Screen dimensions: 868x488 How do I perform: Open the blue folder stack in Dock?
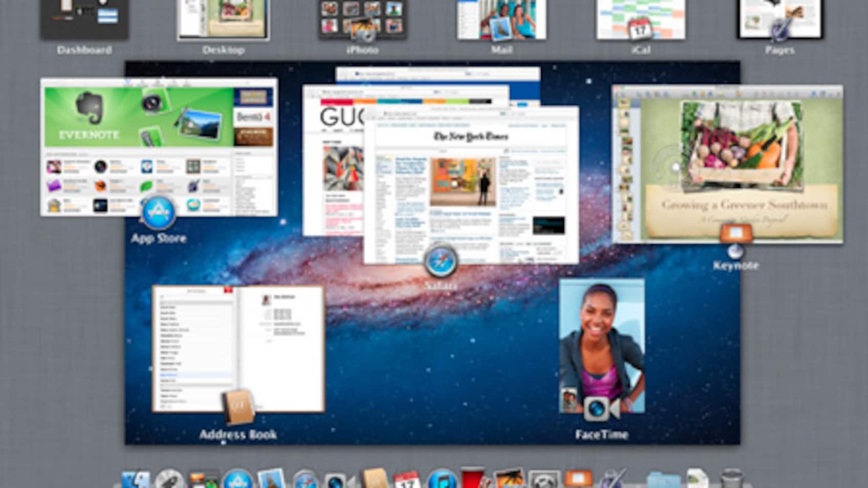click(663, 480)
